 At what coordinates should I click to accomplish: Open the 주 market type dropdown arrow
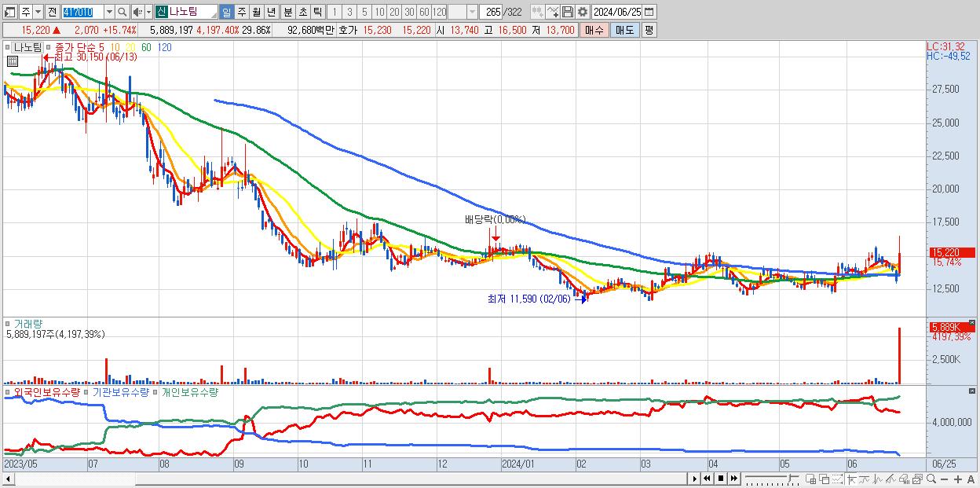point(38,12)
